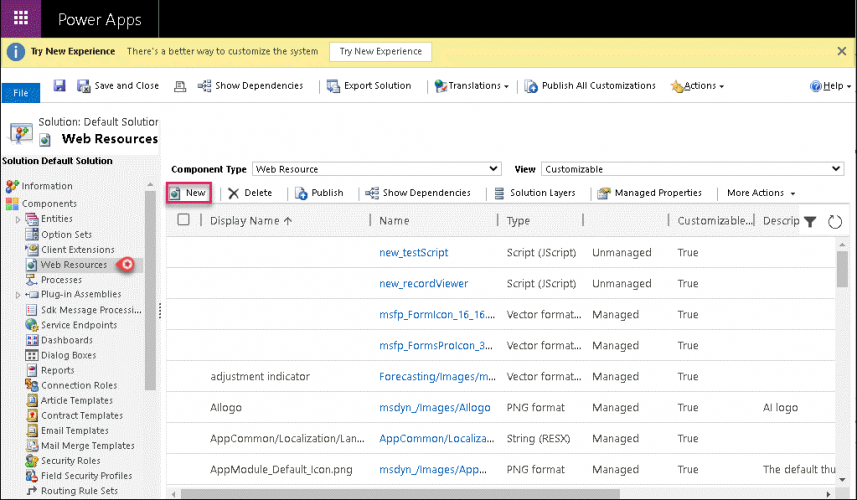Open the Component Type dropdown
The height and width of the screenshot is (500, 857).
pyautogui.click(x=375, y=169)
